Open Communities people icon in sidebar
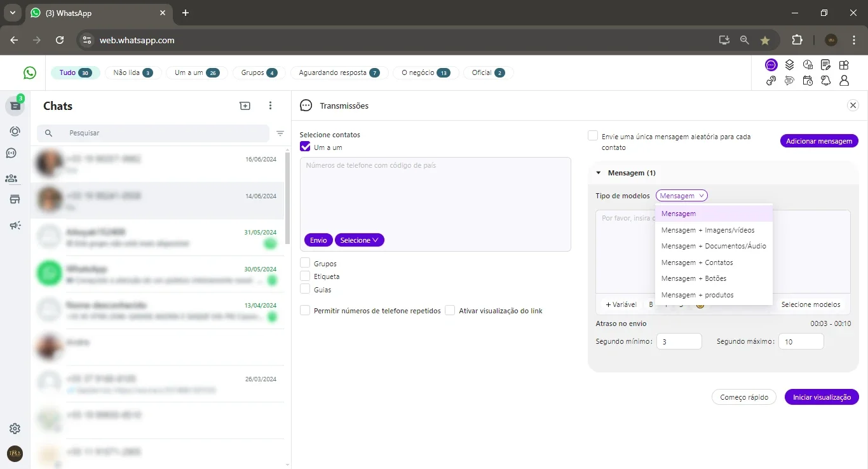 [x=11, y=179]
